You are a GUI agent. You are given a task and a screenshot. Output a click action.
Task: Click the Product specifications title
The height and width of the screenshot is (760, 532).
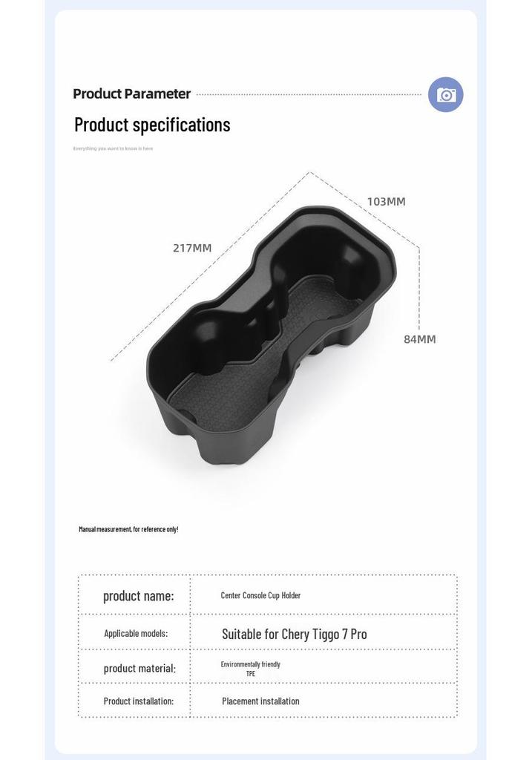click(x=152, y=125)
